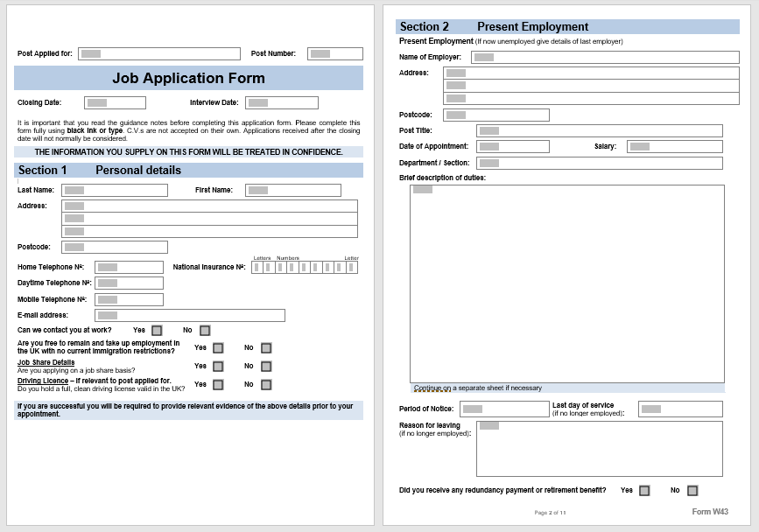Click the Post Applied for field
The image size is (759, 532).
[159, 53]
